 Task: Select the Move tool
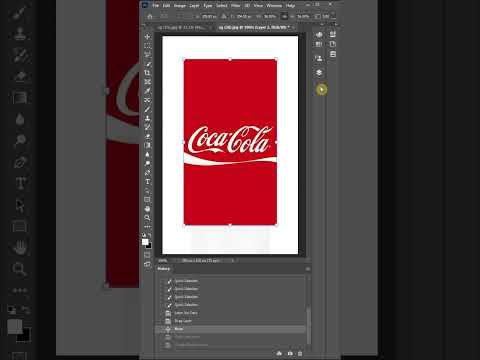[147, 37]
